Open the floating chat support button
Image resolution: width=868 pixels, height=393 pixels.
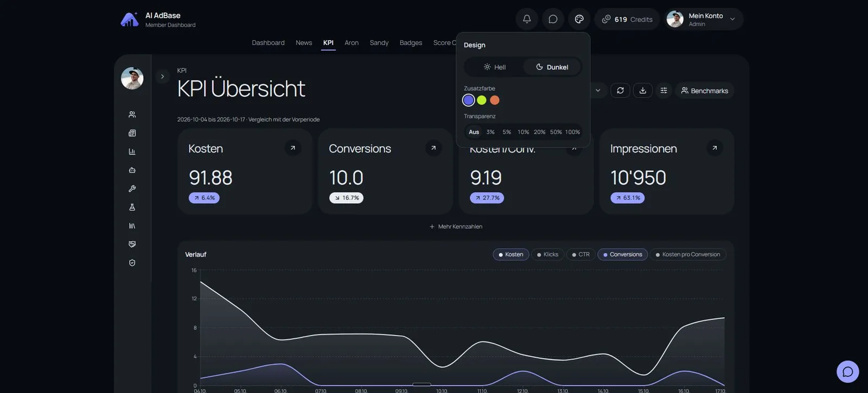[x=847, y=372]
